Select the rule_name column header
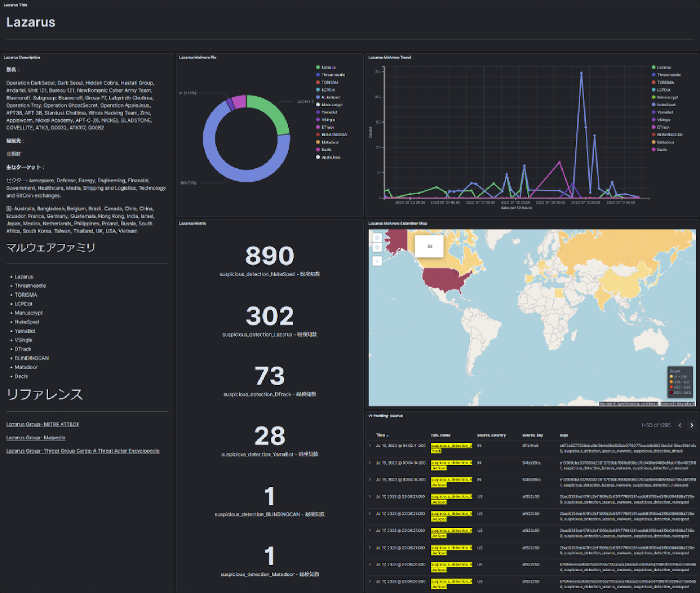 click(x=440, y=435)
